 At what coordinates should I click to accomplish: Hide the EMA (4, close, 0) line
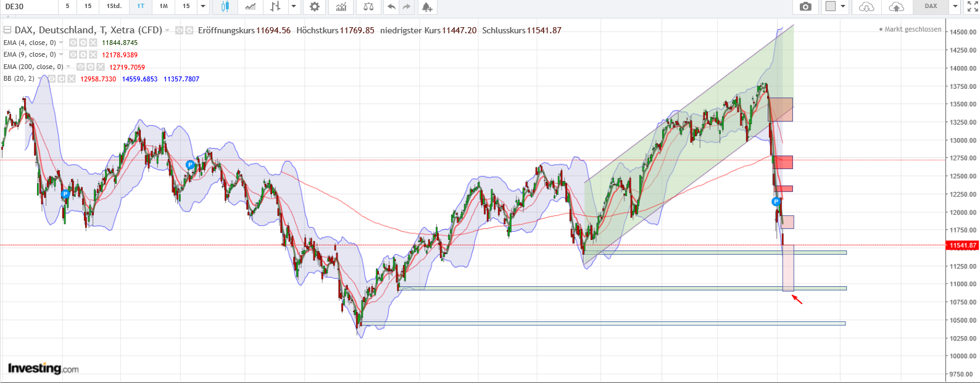[x=73, y=43]
